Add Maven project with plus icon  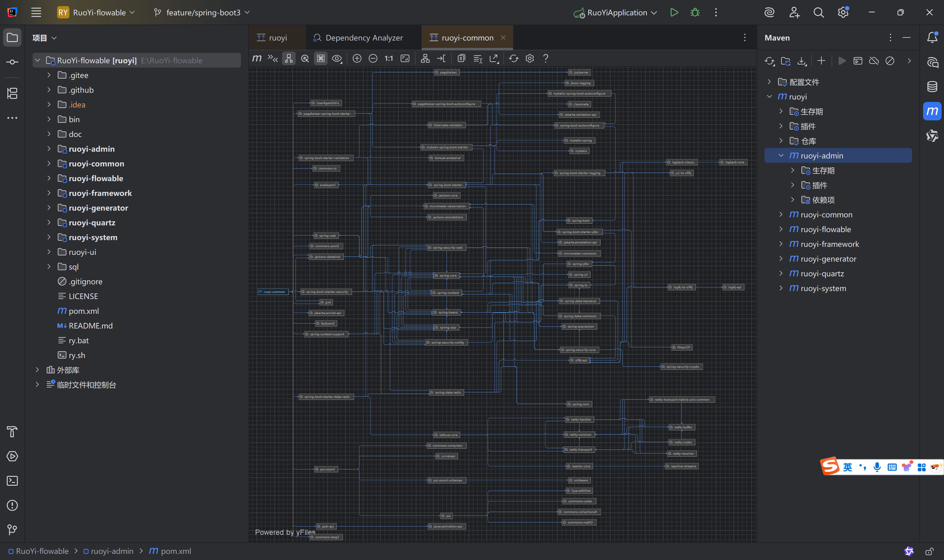(821, 61)
